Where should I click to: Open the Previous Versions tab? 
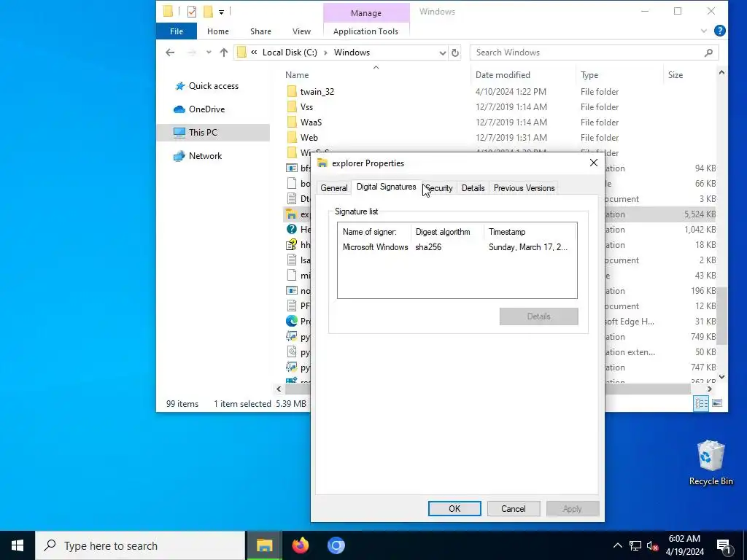[524, 188]
